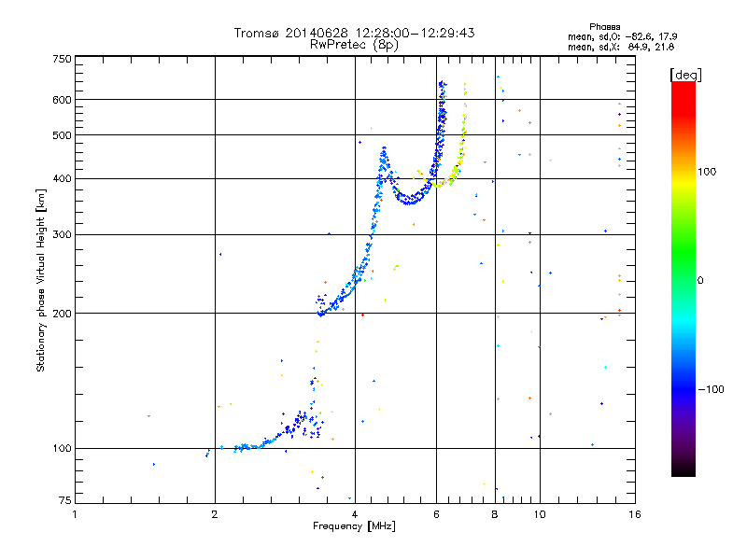Click x-axis tick label '8'
This screenshot has width=747, height=560.
pyautogui.click(x=495, y=514)
